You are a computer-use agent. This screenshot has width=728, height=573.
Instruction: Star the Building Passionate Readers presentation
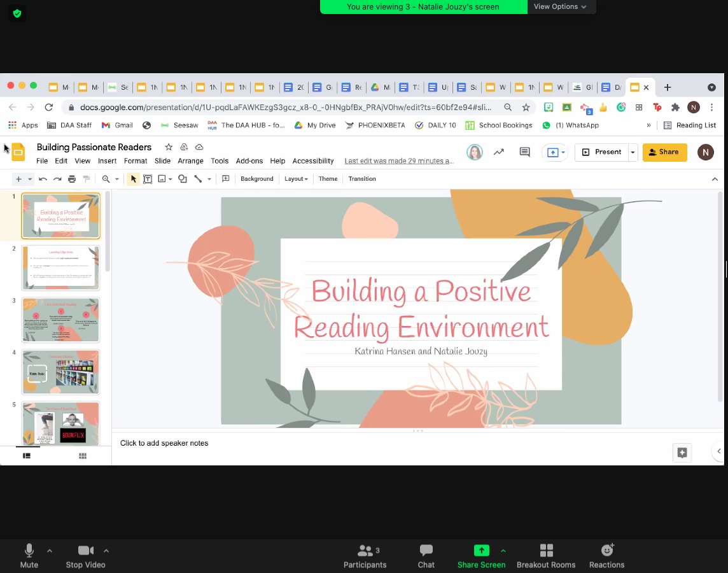point(169,147)
